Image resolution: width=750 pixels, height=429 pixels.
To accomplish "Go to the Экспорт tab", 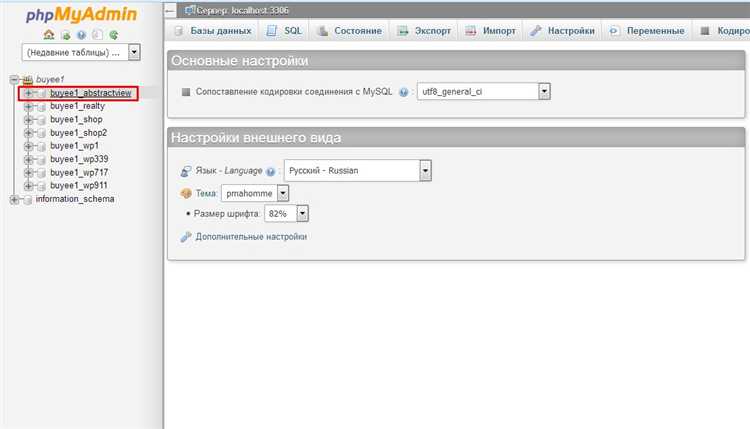I will (424, 31).
